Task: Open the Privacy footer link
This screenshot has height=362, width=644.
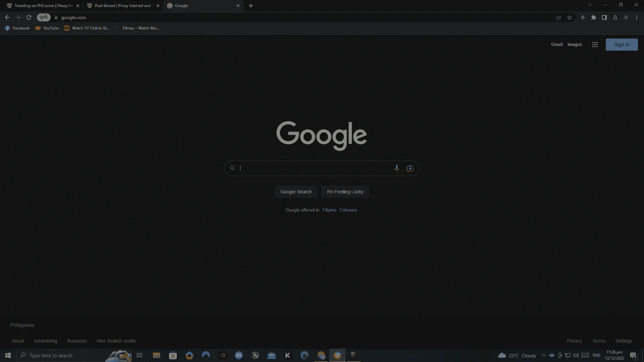Action: tap(575, 341)
